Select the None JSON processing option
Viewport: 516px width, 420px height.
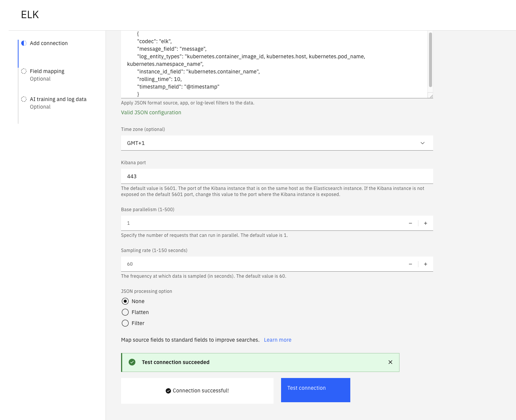pyautogui.click(x=125, y=301)
